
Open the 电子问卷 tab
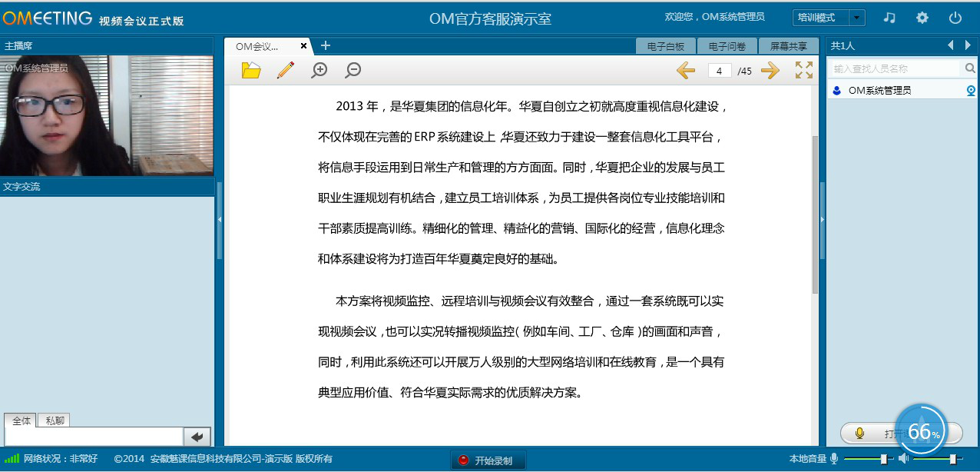pos(727,46)
